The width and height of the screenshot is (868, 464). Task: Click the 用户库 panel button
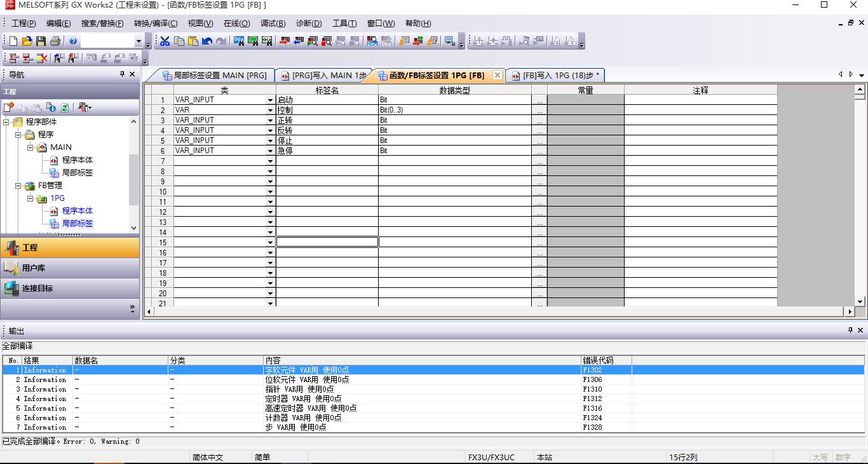70,268
